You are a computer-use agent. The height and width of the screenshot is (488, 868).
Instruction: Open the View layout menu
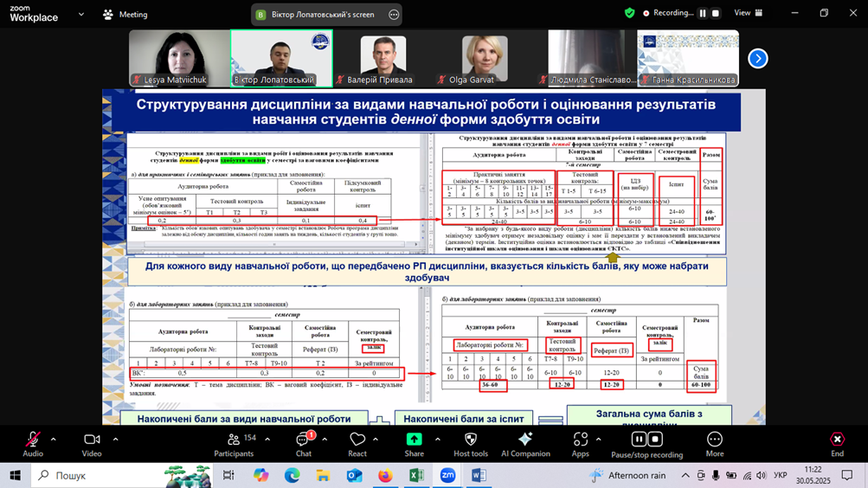[x=748, y=13]
